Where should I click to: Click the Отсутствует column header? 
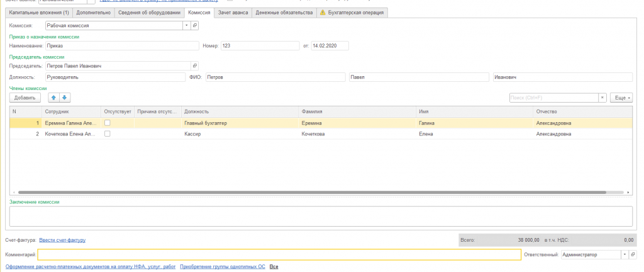click(118, 111)
